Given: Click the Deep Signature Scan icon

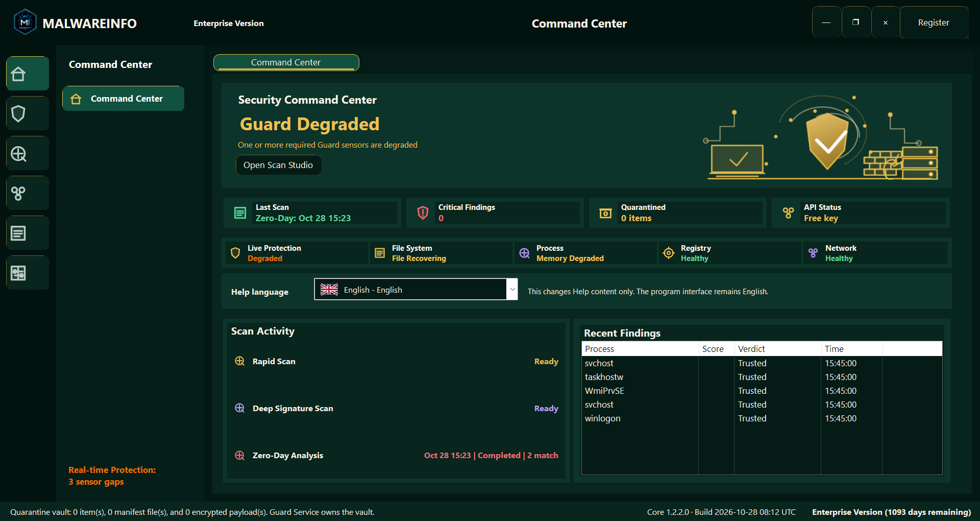Looking at the screenshot, I should (x=239, y=408).
